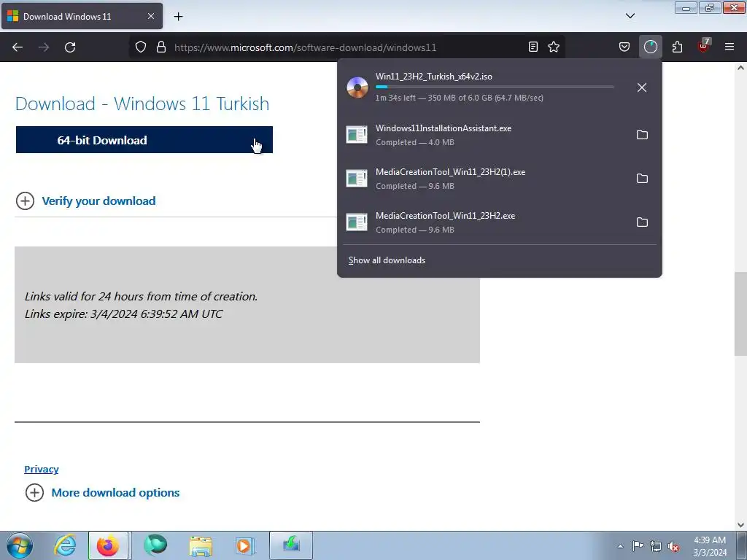Image resolution: width=747 pixels, height=560 pixels.
Task: Show MediaCreationTool_Win11_23H2(1).exe in folder
Action: pos(642,179)
